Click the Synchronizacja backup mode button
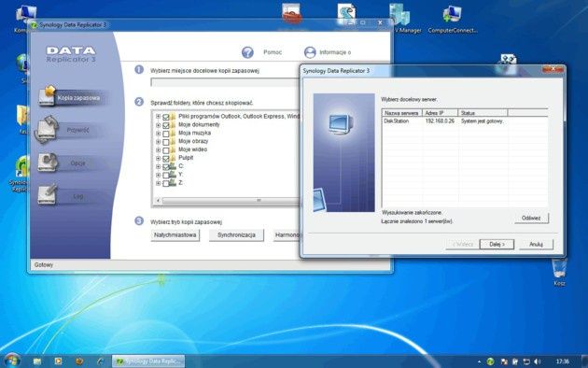Screen dimensions: 588x368 236,235
